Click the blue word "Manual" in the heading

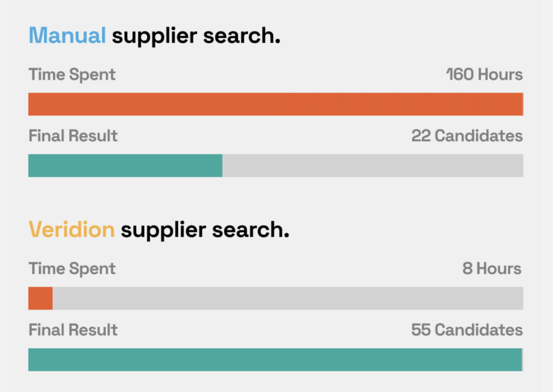point(67,36)
